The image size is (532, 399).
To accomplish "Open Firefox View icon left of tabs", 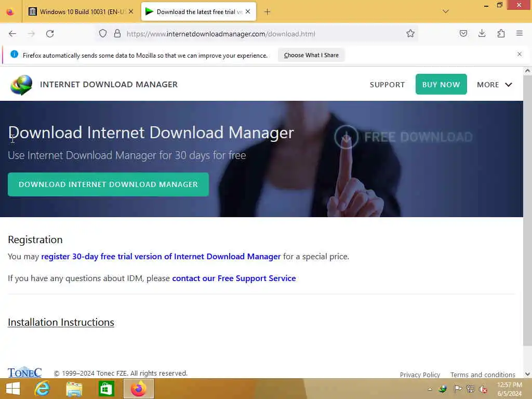I will tap(10, 12).
